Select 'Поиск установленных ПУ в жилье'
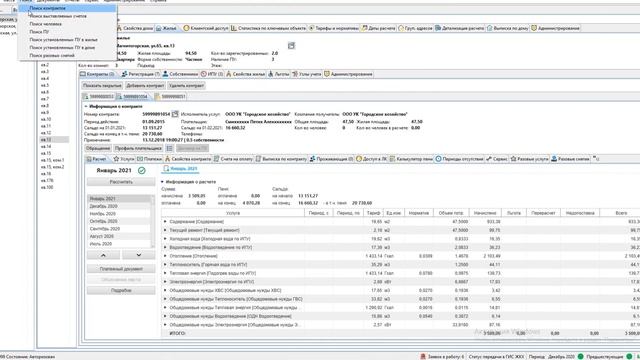The image size is (640, 360). (x=67, y=40)
